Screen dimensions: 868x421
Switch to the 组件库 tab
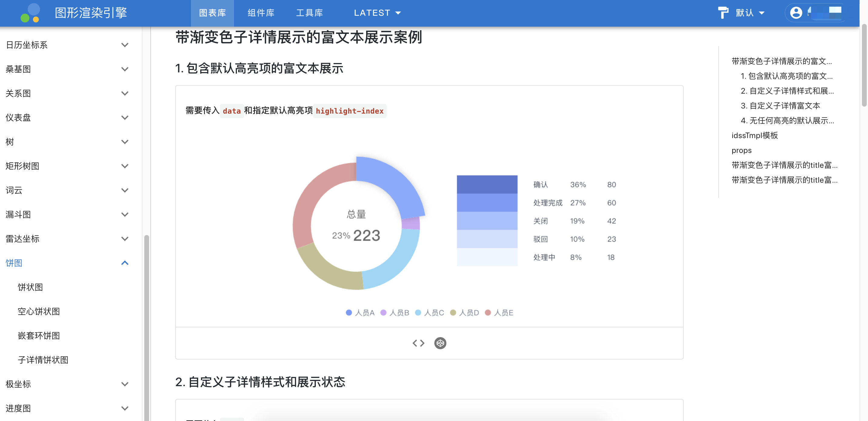coord(261,13)
